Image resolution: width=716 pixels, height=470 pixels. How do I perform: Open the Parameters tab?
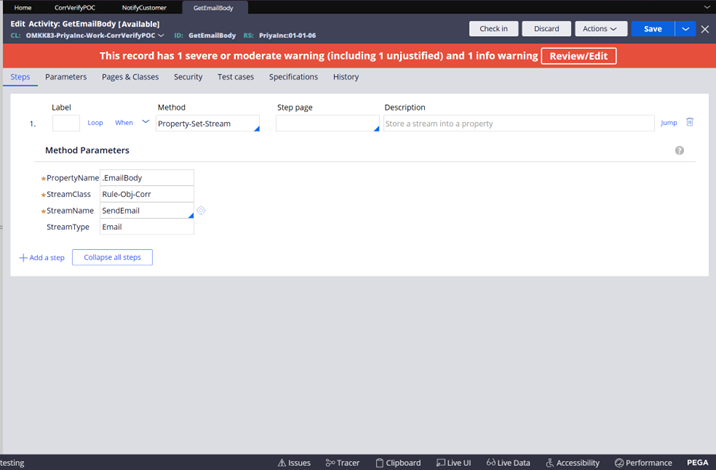point(66,77)
